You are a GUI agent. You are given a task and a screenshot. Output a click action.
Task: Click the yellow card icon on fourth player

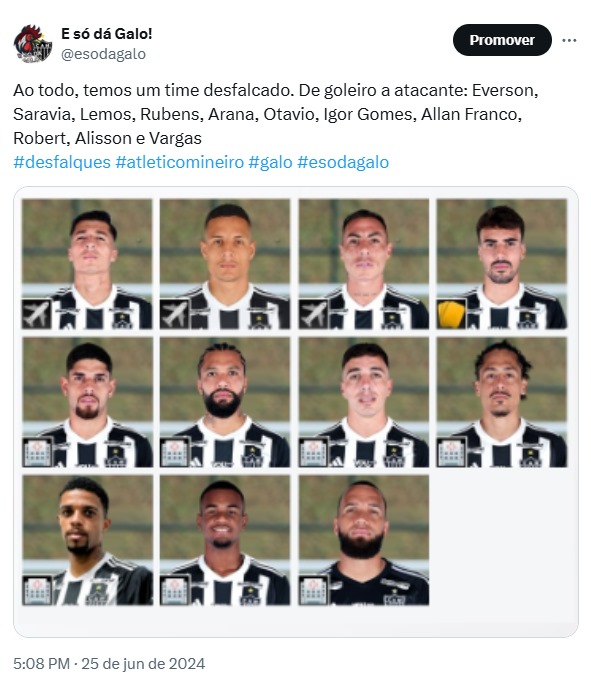click(451, 314)
